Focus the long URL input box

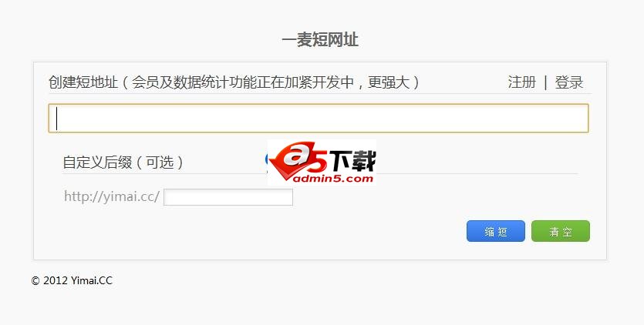319,118
